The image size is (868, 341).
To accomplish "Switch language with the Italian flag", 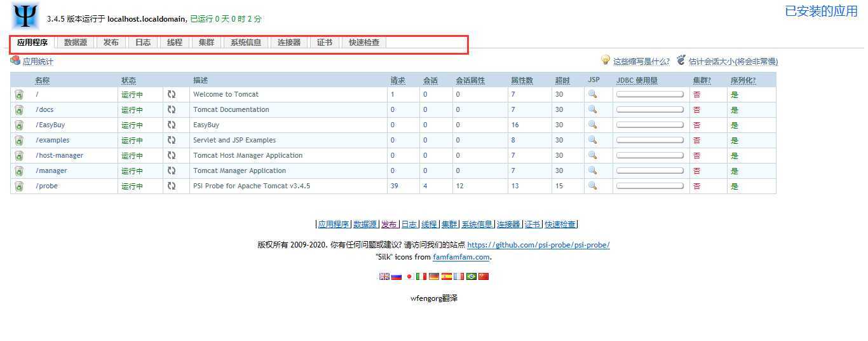I will (421, 276).
